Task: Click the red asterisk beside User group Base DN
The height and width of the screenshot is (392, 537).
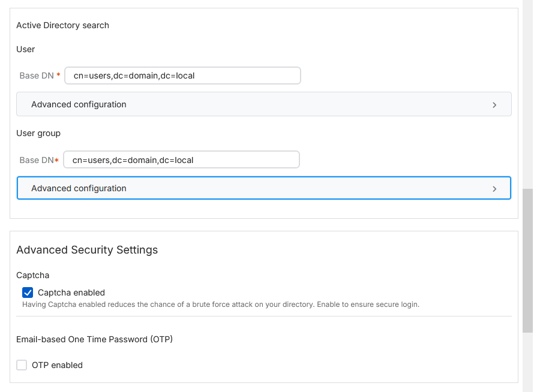Action: (x=56, y=160)
